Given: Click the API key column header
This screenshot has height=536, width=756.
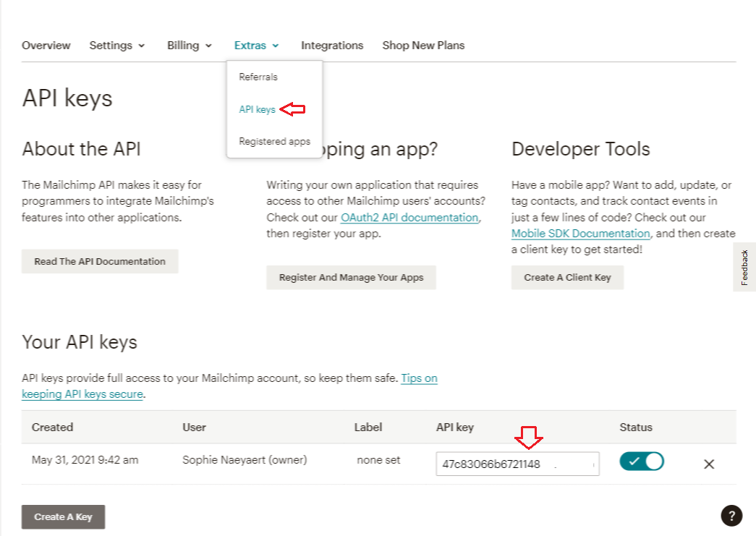Looking at the screenshot, I should point(454,427).
